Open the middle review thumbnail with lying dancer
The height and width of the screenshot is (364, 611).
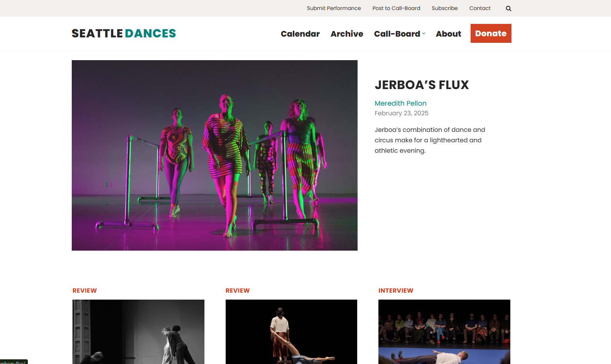[291, 332]
